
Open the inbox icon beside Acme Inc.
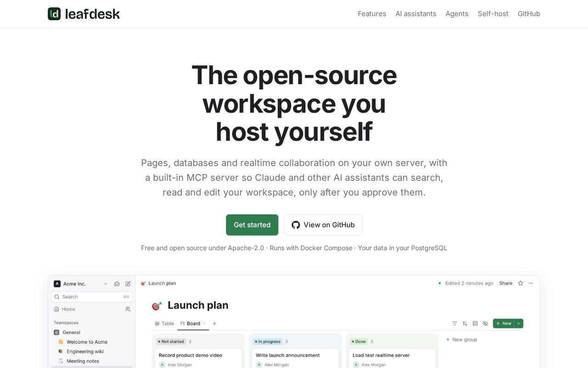(117, 284)
